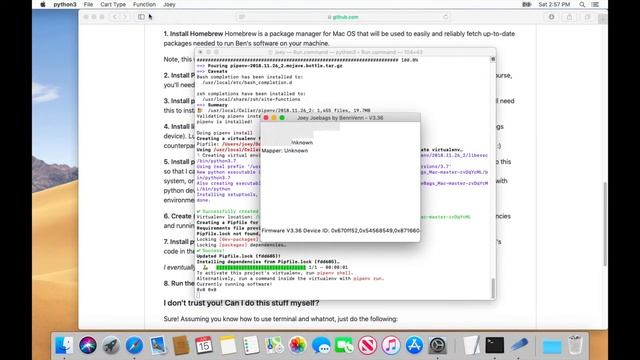Close the Joey Joebags window
The width and height of the screenshot is (640, 360).
[x=266, y=118]
